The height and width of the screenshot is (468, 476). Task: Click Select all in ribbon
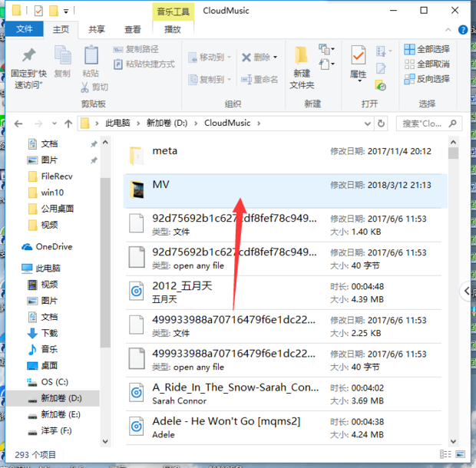[427, 49]
